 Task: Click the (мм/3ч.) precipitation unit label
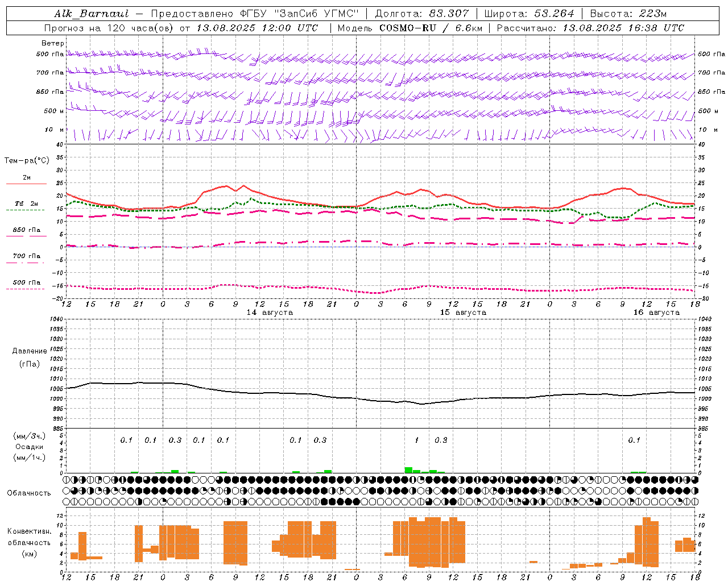(30, 436)
